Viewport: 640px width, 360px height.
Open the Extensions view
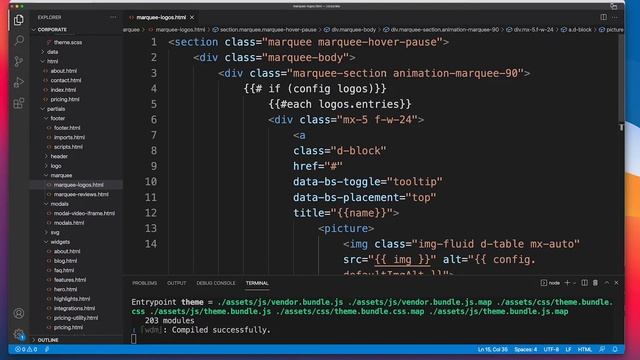[x=19, y=103]
